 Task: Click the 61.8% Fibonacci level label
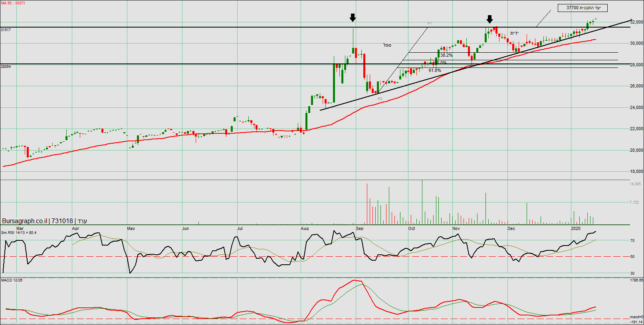(435, 71)
